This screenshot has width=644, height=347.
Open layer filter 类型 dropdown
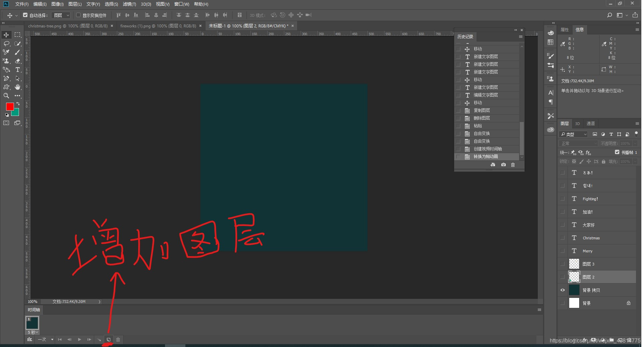(573, 134)
